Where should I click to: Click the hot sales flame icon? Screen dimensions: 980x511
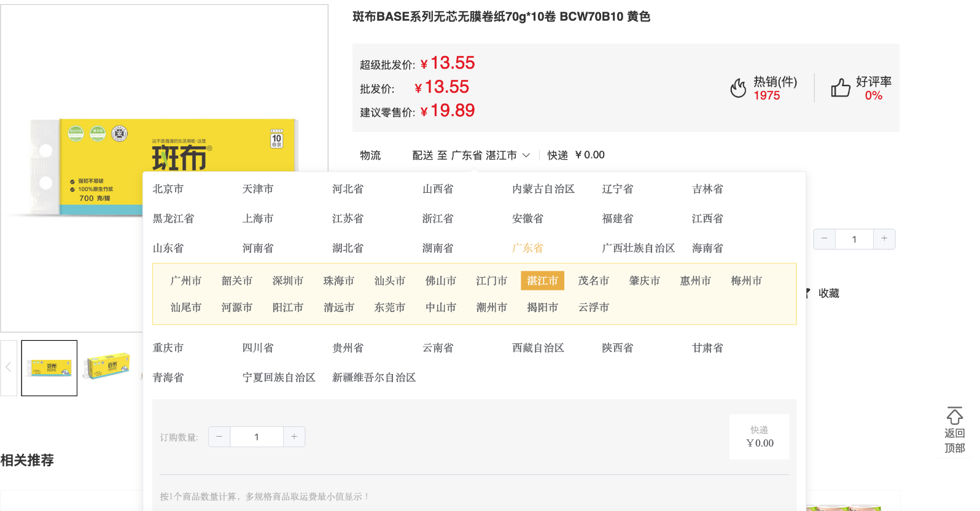(x=738, y=88)
